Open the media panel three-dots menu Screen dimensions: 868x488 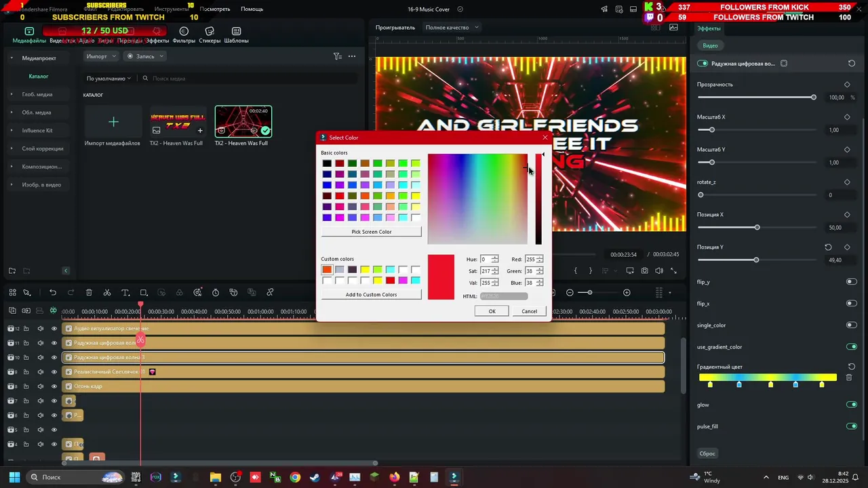(352, 56)
